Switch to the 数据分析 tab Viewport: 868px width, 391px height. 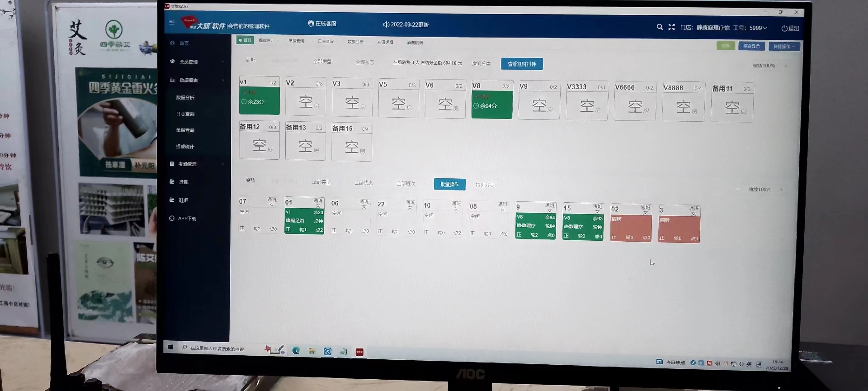[355, 42]
